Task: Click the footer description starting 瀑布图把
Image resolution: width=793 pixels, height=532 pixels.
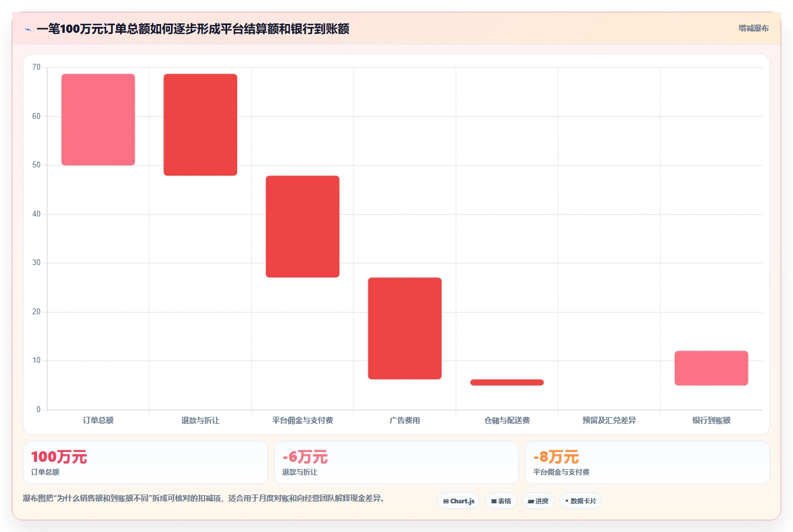Action: [203, 499]
